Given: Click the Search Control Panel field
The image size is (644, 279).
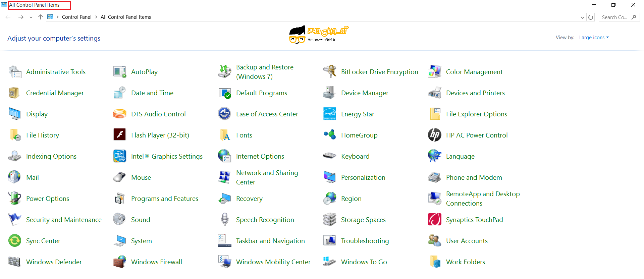Looking at the screenshot, I should [614, 17].
